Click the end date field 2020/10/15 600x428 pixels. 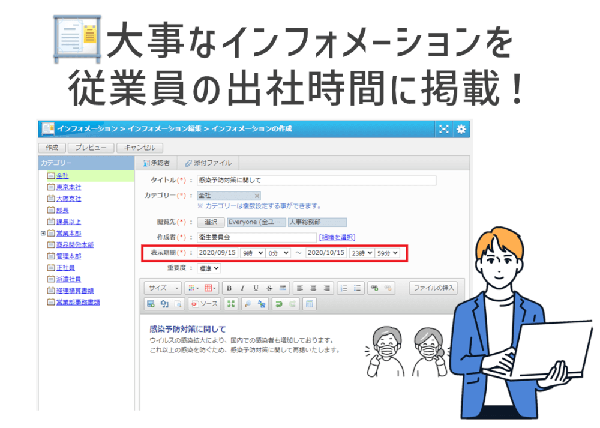[x=326, y=253]
